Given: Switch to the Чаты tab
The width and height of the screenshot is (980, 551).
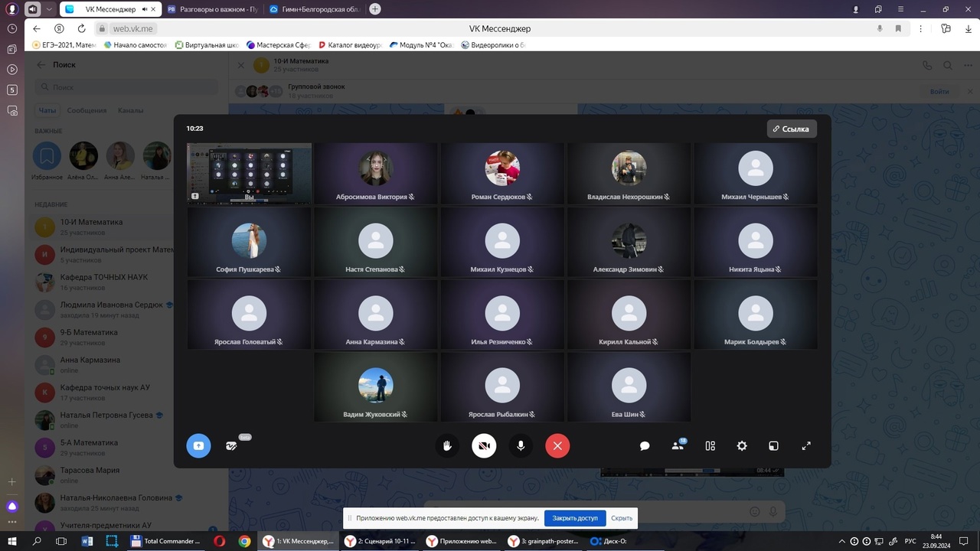Looking at the screenshot, I should pos(47,110).
